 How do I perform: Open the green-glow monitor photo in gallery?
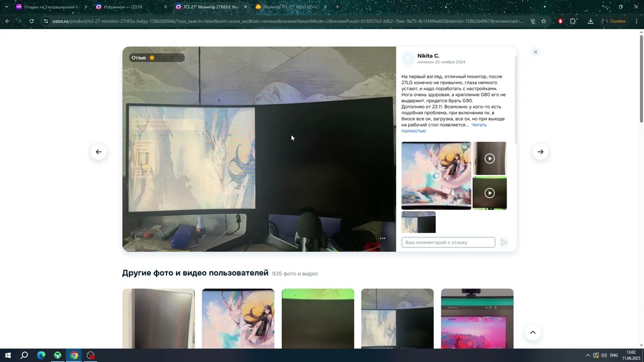[318, 319]
